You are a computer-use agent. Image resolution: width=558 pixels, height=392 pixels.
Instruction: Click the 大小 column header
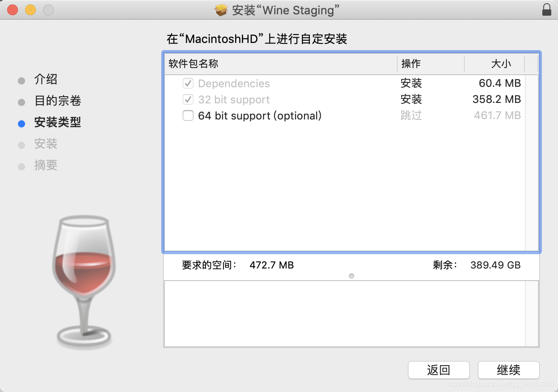point(494,64)
